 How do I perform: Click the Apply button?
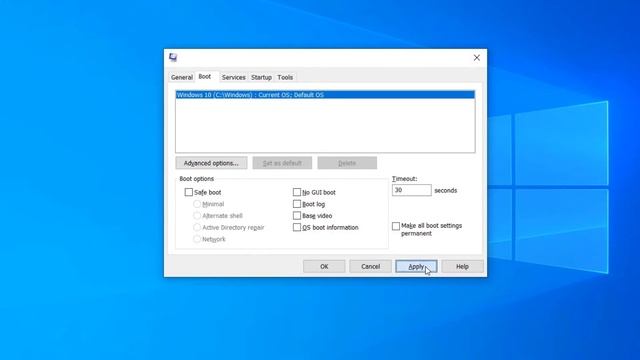(x=416, y=267)
